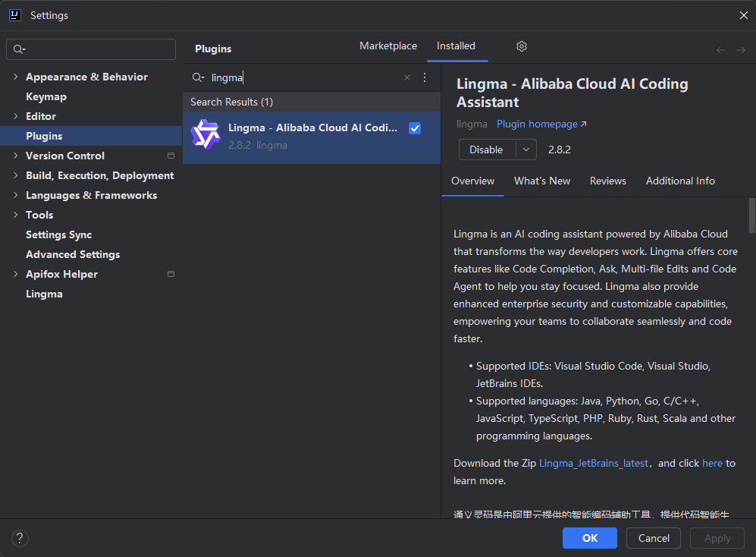
Task: Click the Plugins panel heading
Action: 213,49
